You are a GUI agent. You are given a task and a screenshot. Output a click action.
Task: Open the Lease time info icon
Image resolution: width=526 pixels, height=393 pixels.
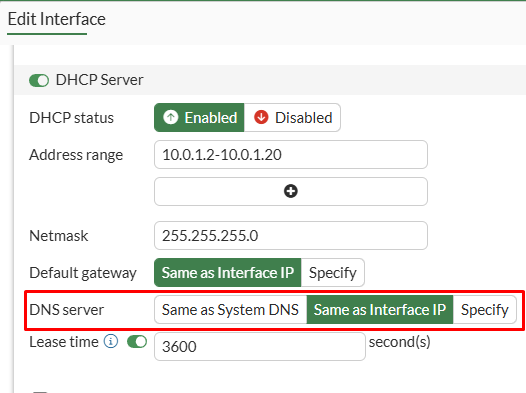coord(111,342)
